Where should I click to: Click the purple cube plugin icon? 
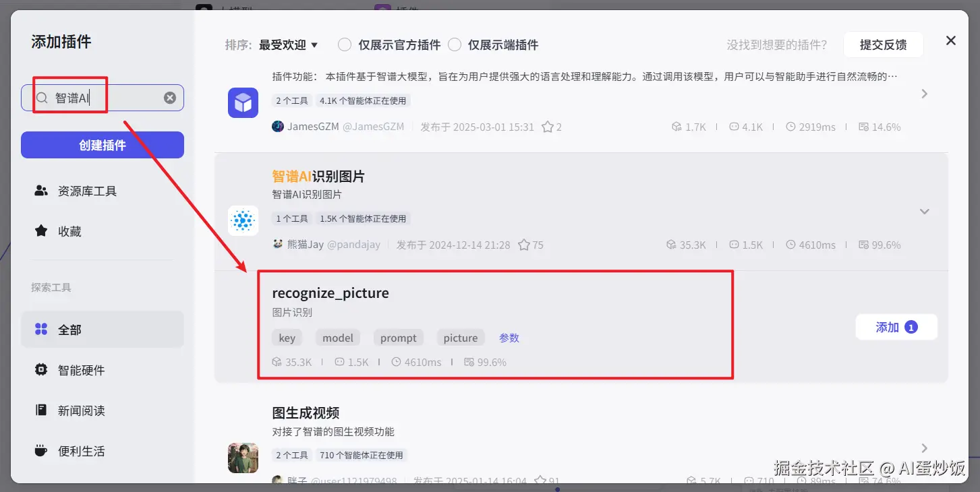point(243,102)
